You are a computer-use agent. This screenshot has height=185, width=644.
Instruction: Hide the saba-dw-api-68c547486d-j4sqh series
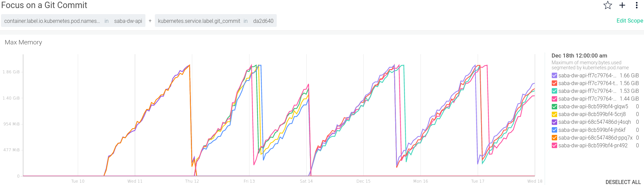(554, 122)
